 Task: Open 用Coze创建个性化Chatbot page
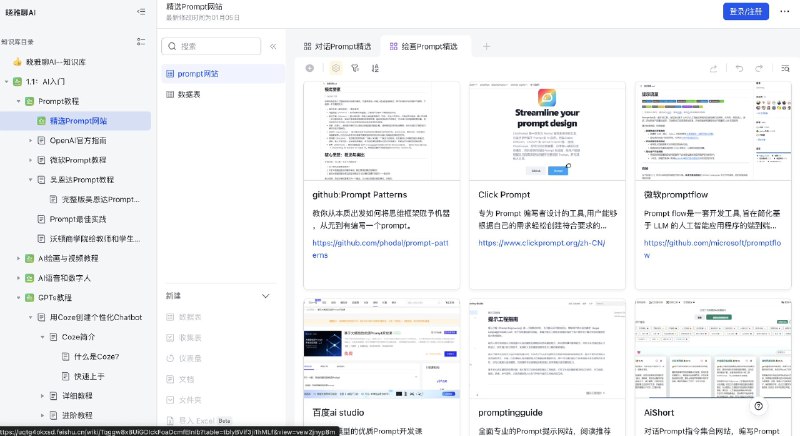point(96,317)
